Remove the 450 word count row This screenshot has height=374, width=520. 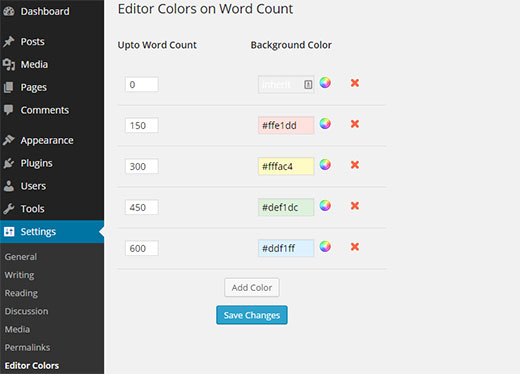coord(355,206)
